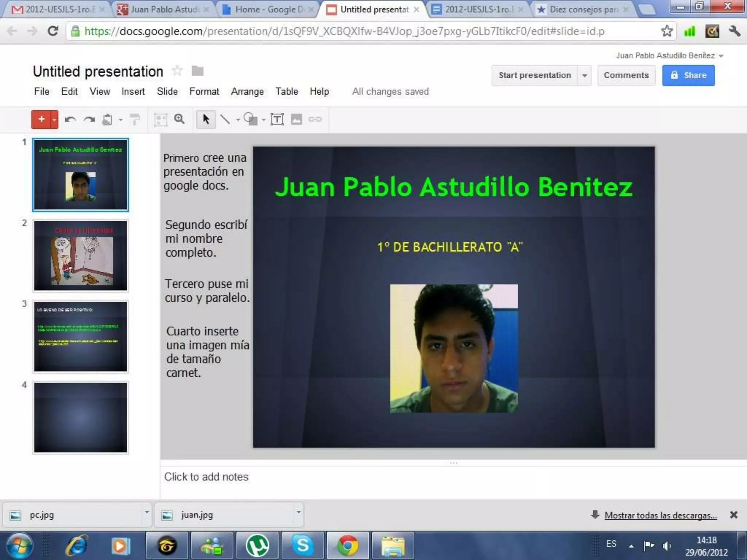Viewport: 747px width, 560px height.
Task: Click the red new slide plus button
Action: coord(41,119)
